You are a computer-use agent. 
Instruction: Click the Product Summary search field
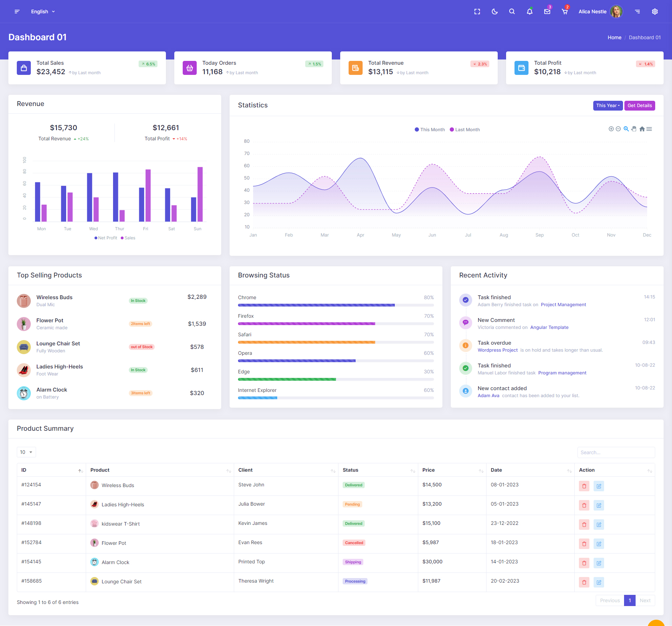616,452
